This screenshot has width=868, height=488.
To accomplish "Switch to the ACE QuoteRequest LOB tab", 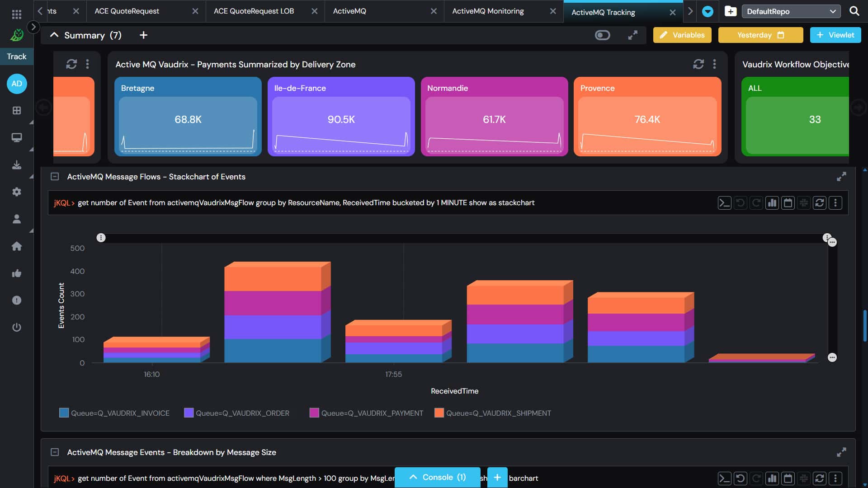I will (x=254, y=11).
